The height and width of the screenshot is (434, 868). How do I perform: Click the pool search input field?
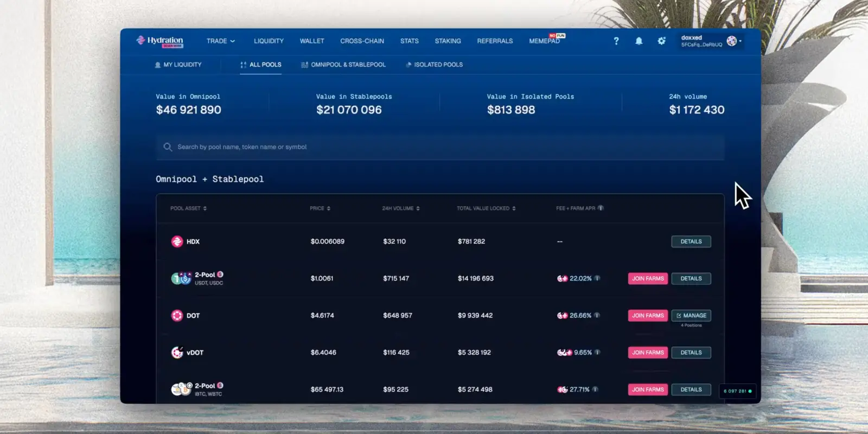pyautogui.click(x=440, y=147)
